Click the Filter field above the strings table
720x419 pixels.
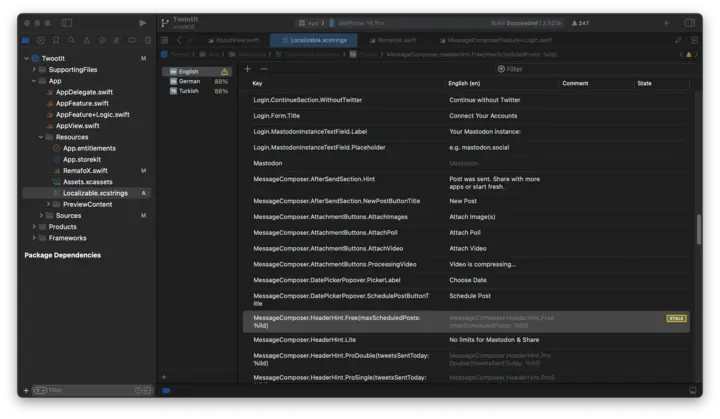[514, 69]
